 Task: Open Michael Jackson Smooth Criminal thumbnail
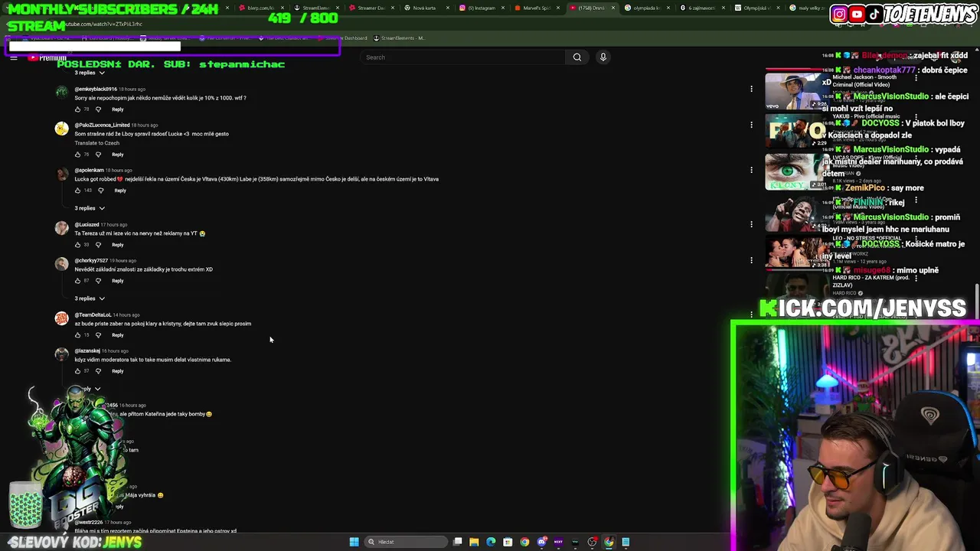tap(798, 90)
